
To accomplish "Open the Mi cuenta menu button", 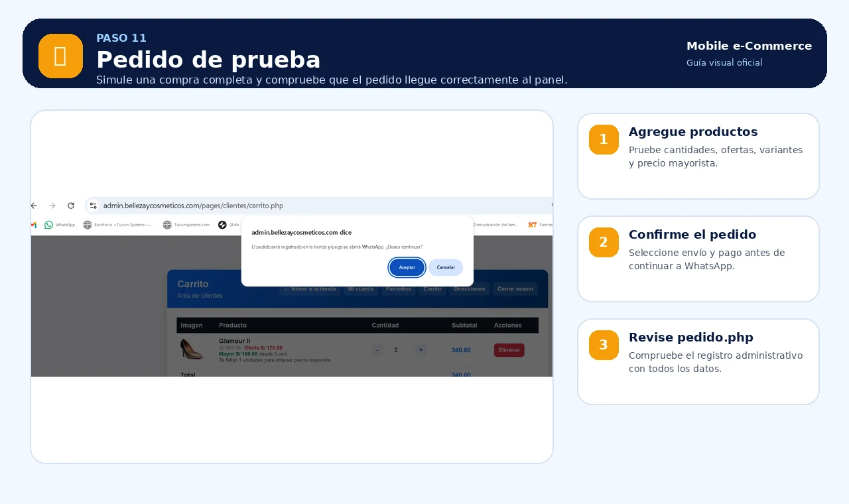I will [x=361, y=289].
